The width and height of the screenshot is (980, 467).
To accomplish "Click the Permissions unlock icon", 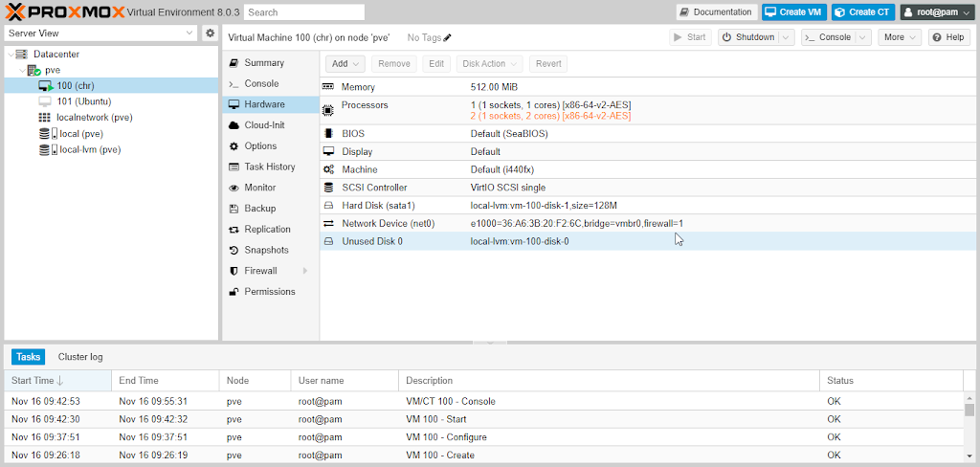I will coord(234,291).
